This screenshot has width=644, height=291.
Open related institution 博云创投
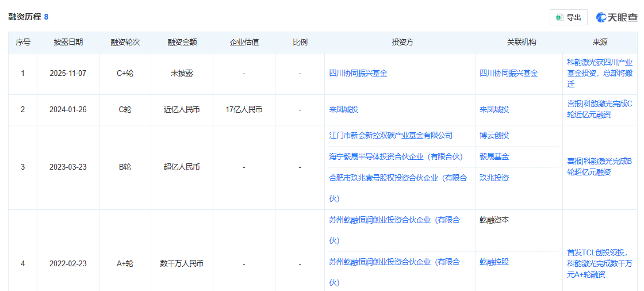pyautogui.click(x=494, y=135)
